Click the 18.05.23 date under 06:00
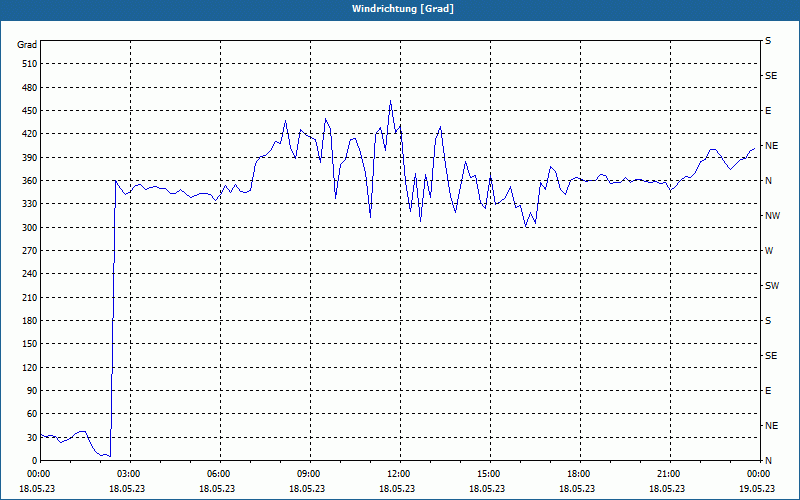800x500 pixels. [217, 488]
